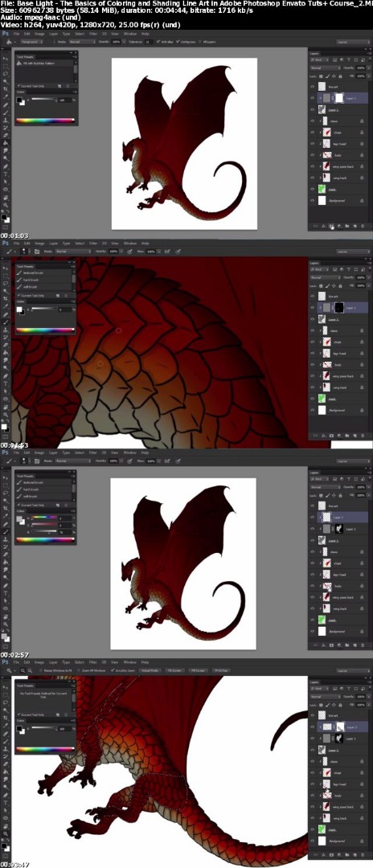Hide the line art layer in 00:01:03 frame
The width and height of the screenshot is (373, 868).
tap(313, 86)
